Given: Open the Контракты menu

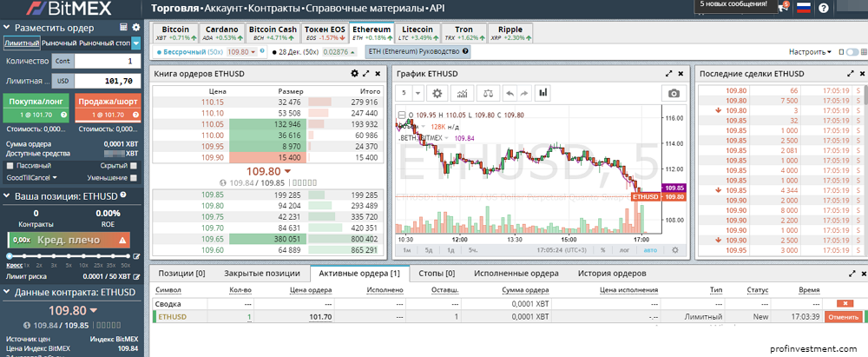Looking at the screenshot, I should [275, 9].
